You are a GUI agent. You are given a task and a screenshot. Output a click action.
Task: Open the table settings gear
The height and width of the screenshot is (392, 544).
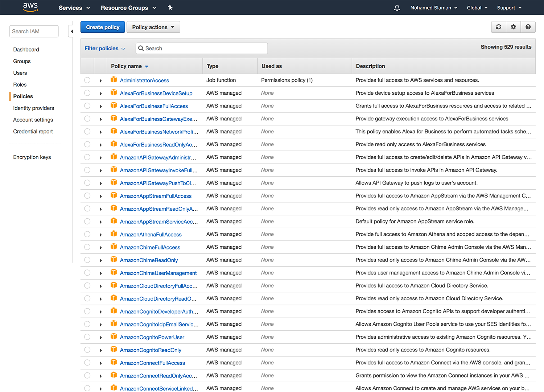(513, 27)
